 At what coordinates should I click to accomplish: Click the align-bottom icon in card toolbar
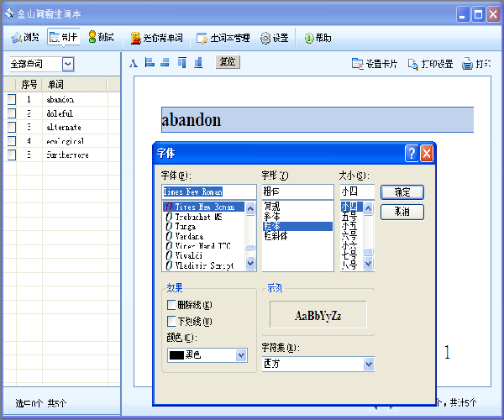198,62
